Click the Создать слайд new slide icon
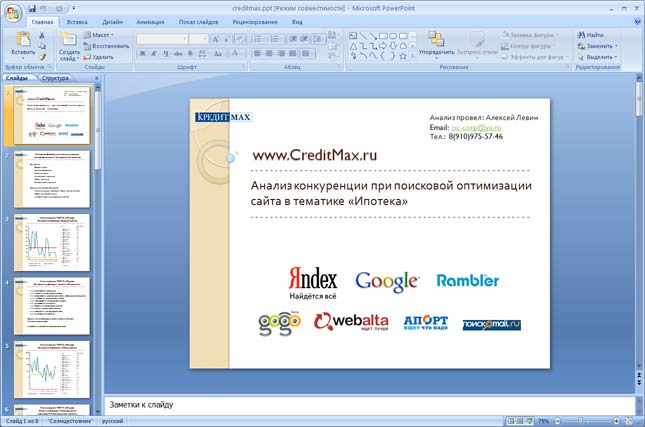Image resolution: width=645 pixels, height=427 pixels. click(69, 39)
